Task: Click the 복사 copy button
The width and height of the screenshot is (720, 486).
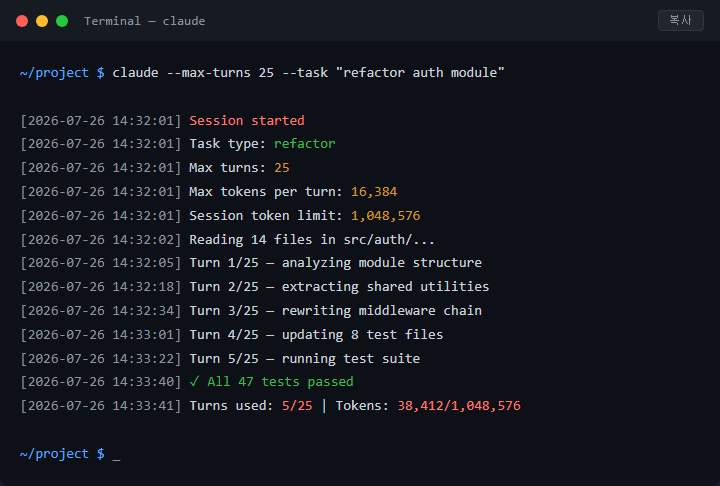Action: (681, 20)
